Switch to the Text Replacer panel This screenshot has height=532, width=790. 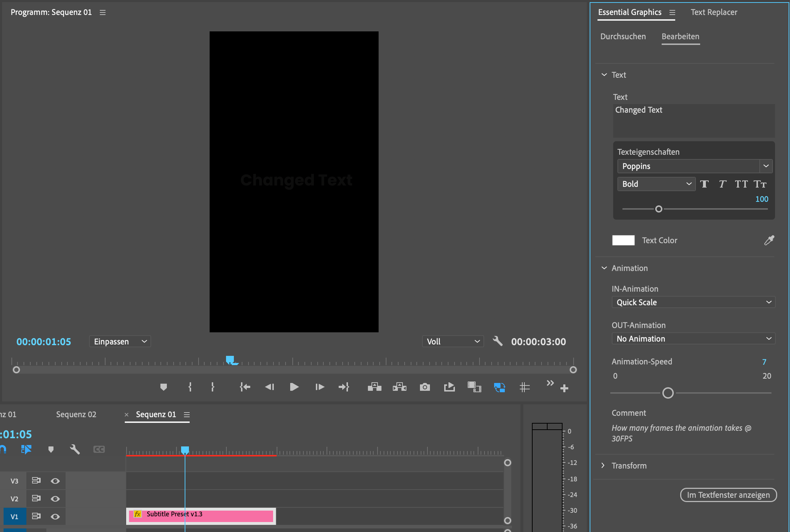click(x=714, y=12)
